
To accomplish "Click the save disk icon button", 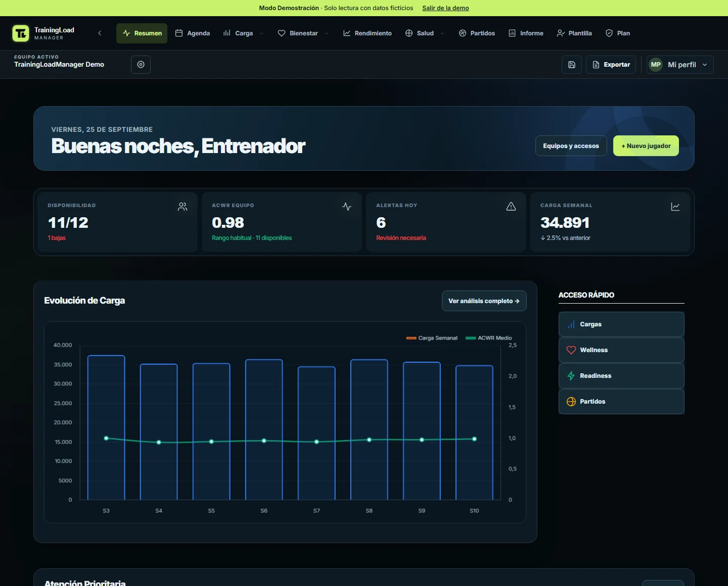I will tap(572, 65).
